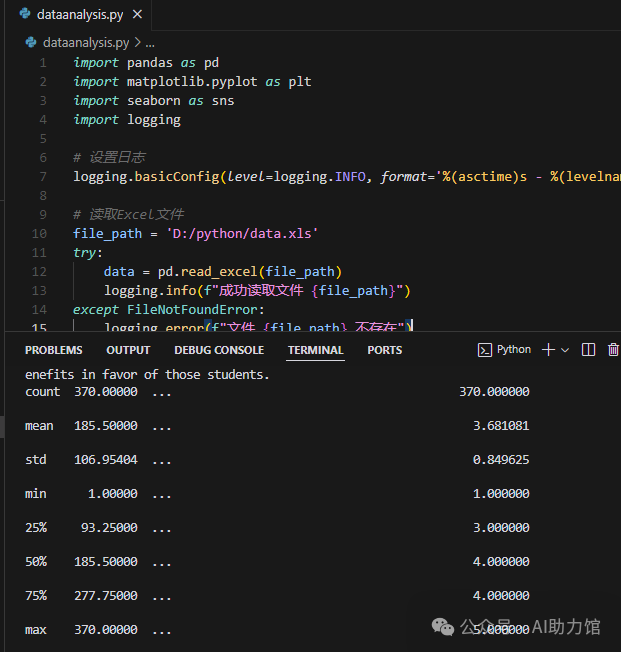Switch to the DEBUG CONSOLE tab
The width and height of the screenshot is (621, 652).
click(219, 350)
